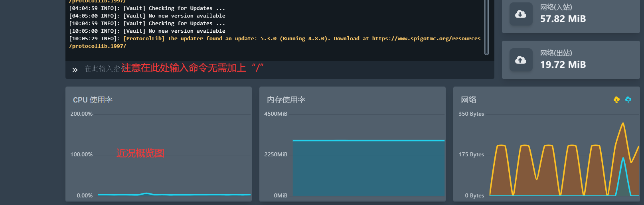Click the cyan memory usage filled area
This screenshot has width=644, height=205.
368,168
